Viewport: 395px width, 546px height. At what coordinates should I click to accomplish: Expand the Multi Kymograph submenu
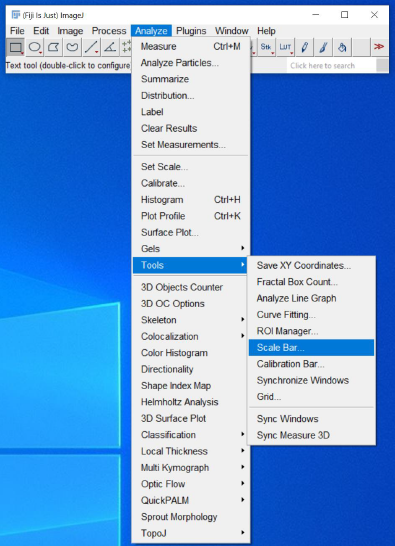click(191, 467)
